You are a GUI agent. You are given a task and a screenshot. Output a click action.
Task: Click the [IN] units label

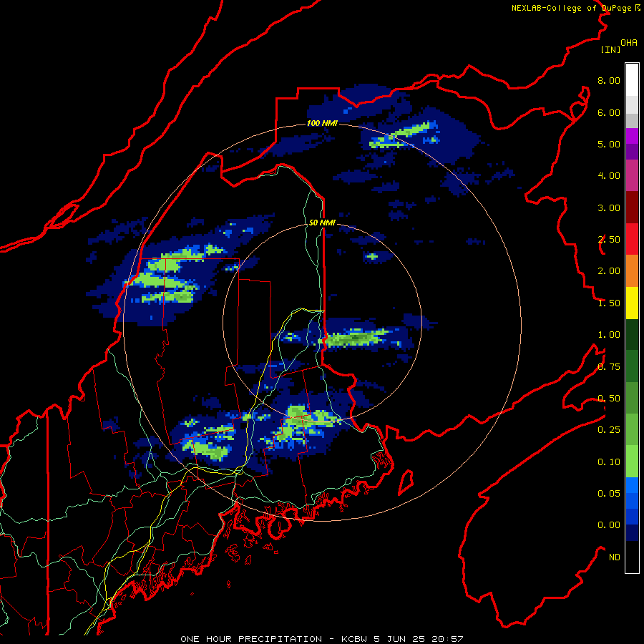coord(610,49)
